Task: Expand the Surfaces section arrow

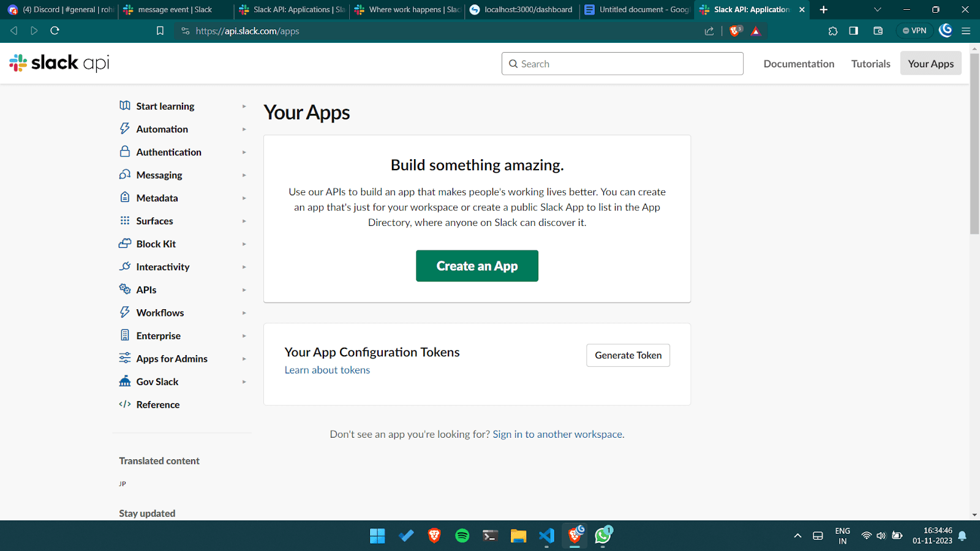Action: click(244, 221)
